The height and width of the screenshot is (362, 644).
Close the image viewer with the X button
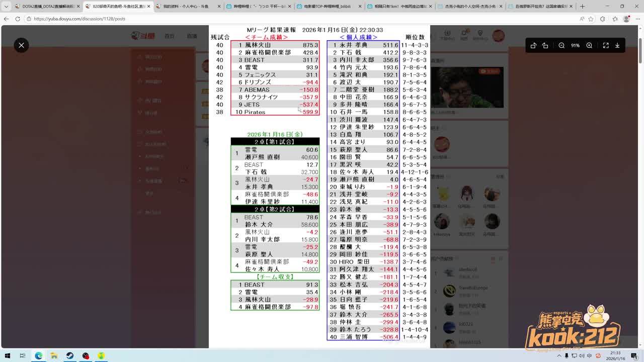[21, 45]
